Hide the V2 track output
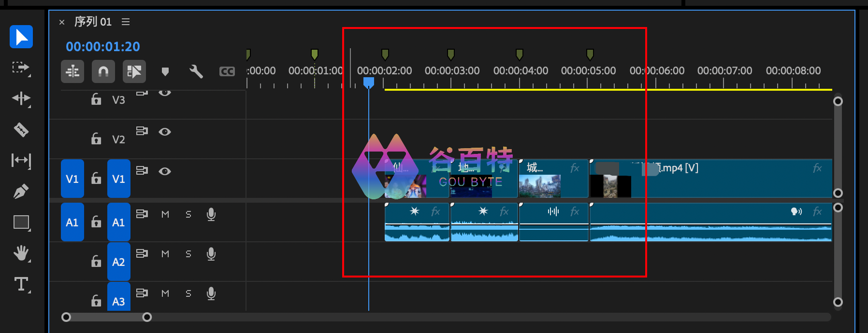 coord(165,132)
